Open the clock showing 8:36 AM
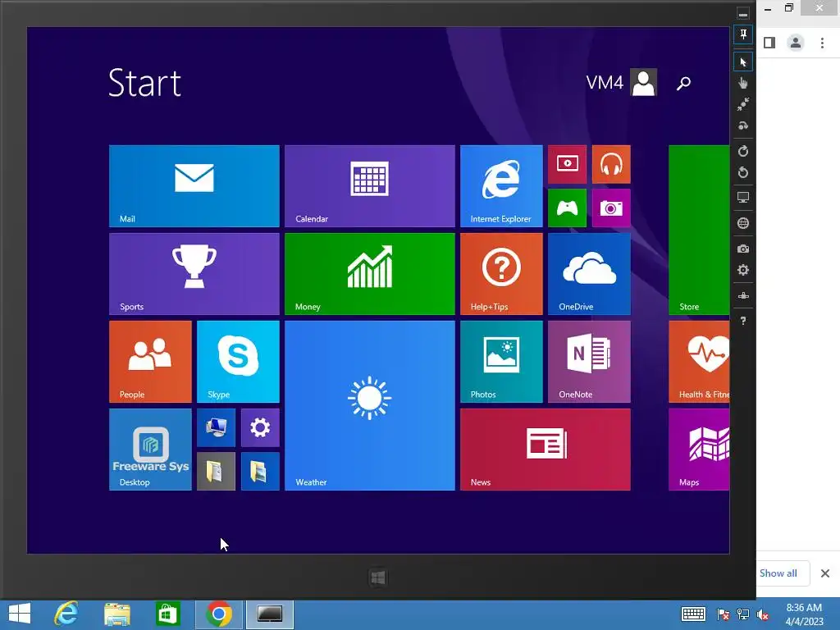 click(804, 614)
